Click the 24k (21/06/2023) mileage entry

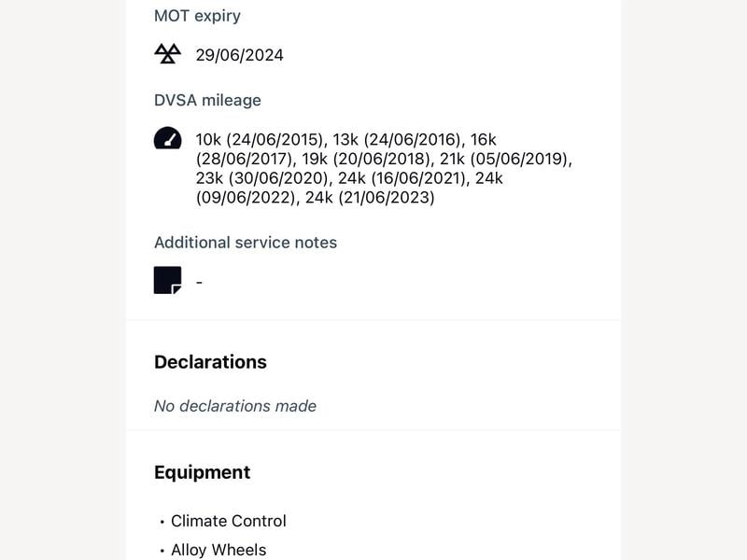click(x=370, y=198)
